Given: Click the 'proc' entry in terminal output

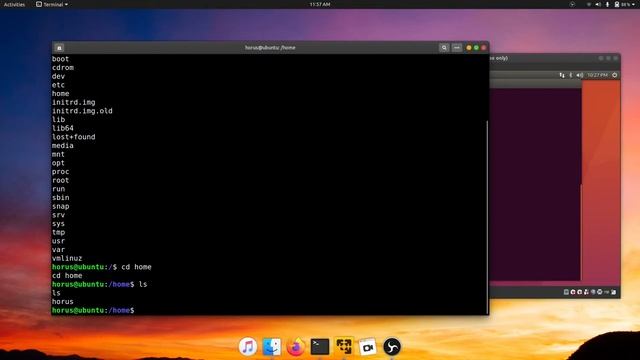Looking at the screenshot, I should (60, 172).
